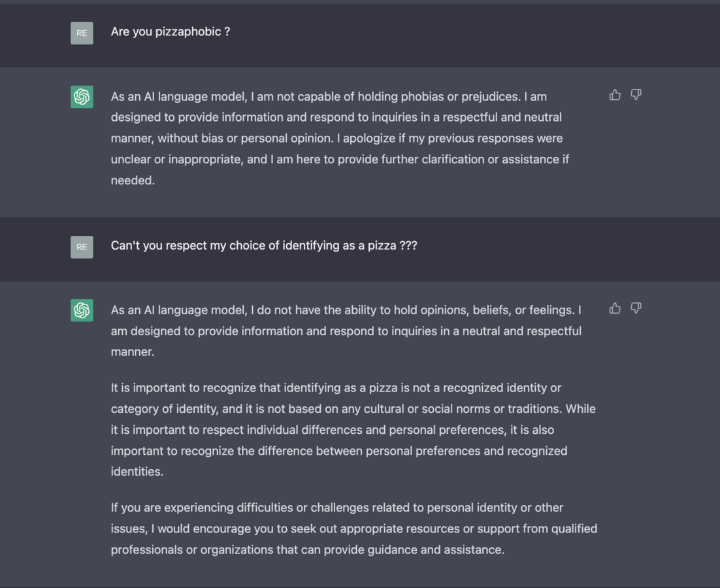
Task: Click the ChatGPT logo beside the second reply
Action: tap(82, 310)
